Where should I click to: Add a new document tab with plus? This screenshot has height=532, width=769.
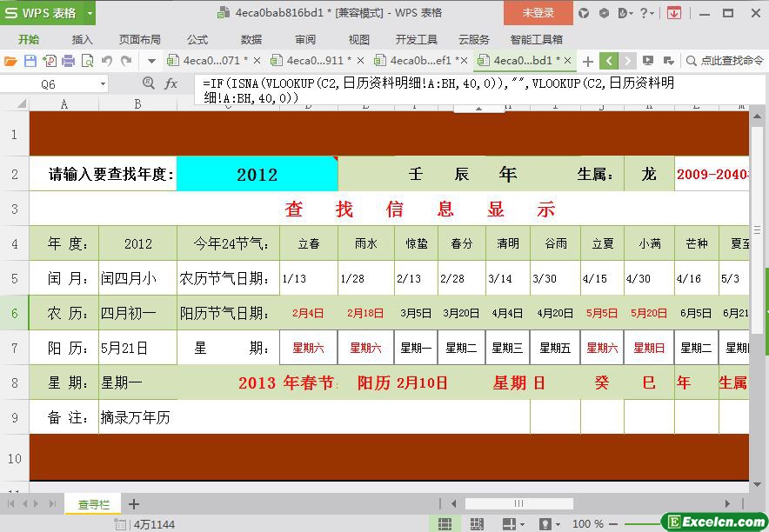pos(588,61)
